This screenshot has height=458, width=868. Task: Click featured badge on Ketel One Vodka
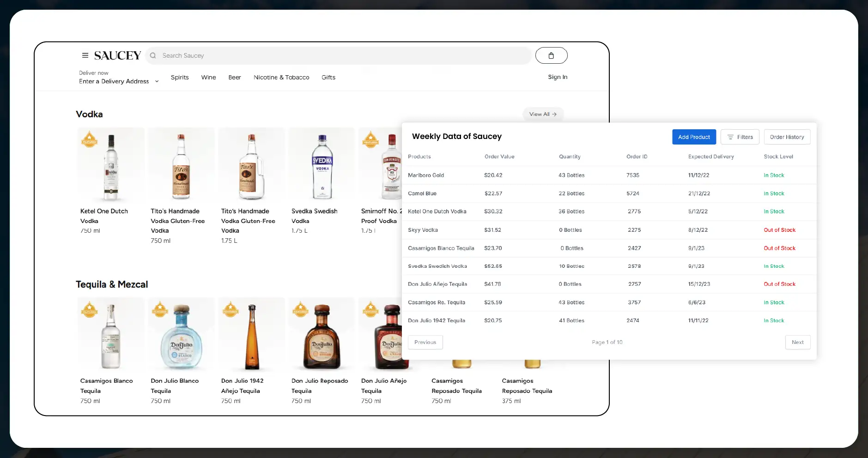(89, 139)
